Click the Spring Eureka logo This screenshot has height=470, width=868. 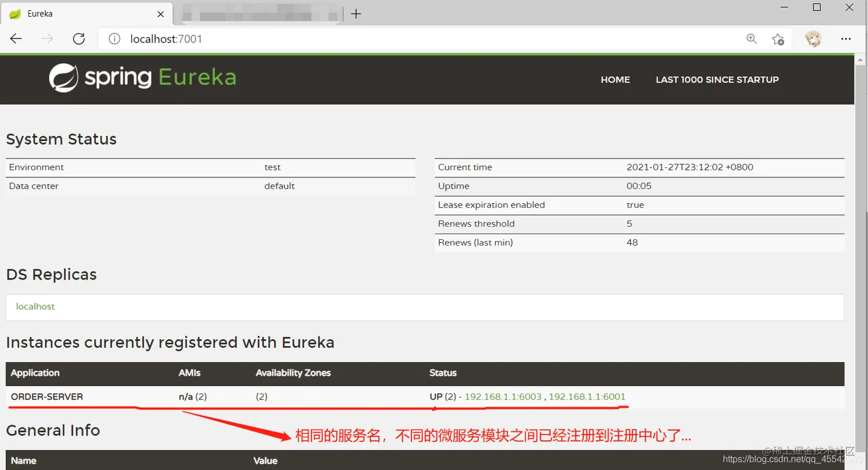tap(142, 77)
